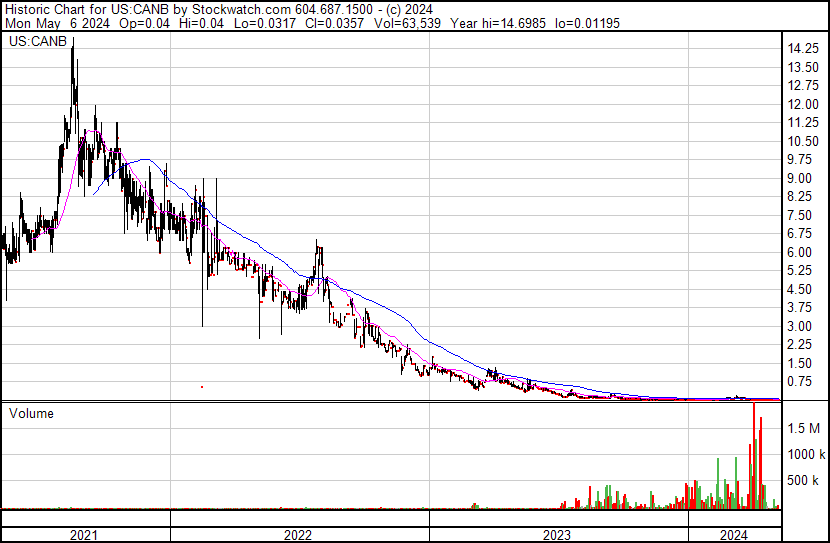
Task: Click the 8.25 price axis label
Action: tap(799, 197)
